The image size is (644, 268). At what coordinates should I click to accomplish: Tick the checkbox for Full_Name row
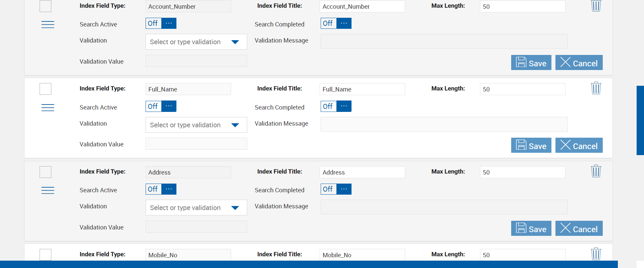tap(45, 89)
